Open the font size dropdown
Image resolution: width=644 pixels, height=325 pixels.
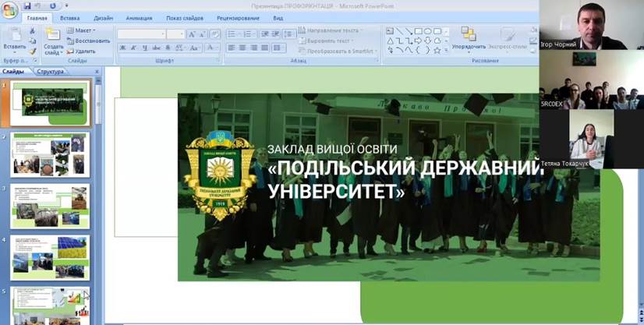(x=175, y=34)
